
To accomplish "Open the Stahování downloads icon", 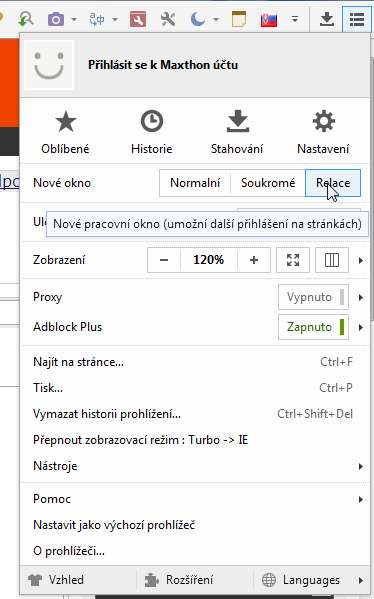I will pyautogui.click(x=237, y=121).
